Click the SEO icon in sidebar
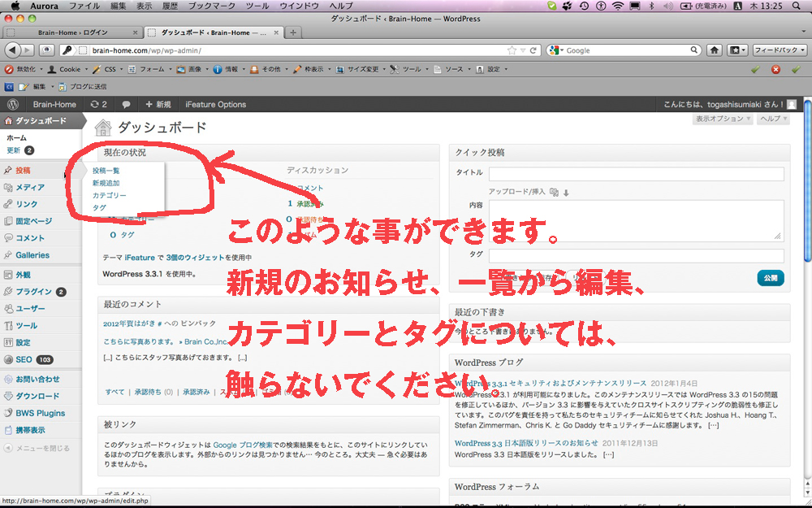This screenshot has height=508, width=812. [x=8, y=359]
